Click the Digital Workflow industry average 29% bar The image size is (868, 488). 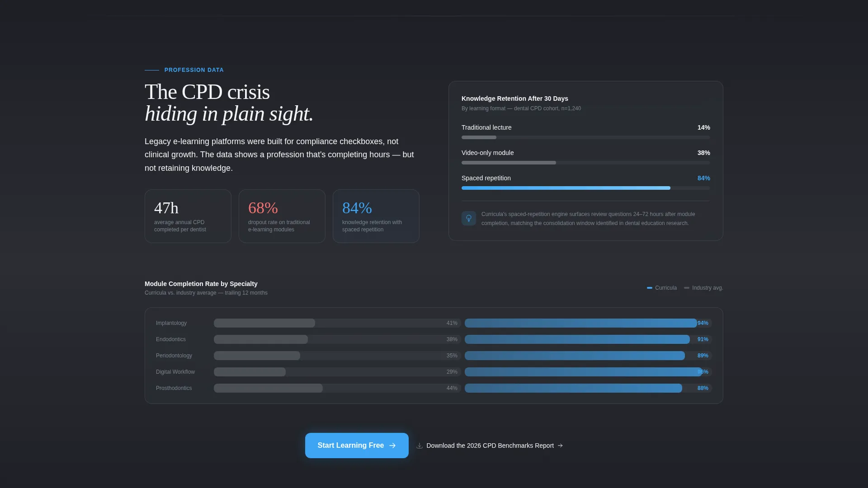[x=337, y=372]
